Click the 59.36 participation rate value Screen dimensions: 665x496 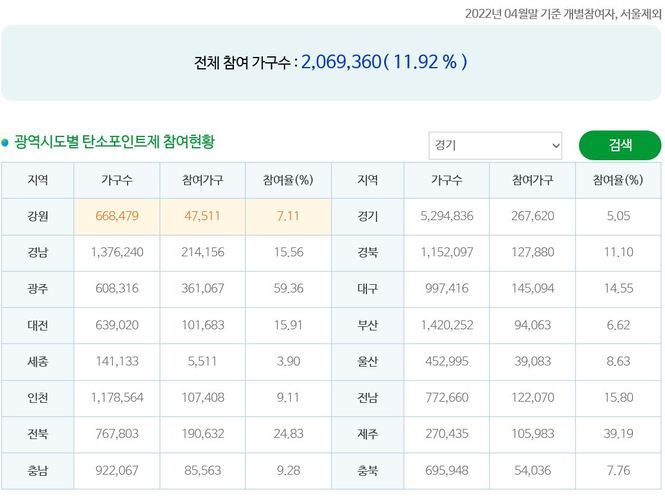click(x=288, y=289)
